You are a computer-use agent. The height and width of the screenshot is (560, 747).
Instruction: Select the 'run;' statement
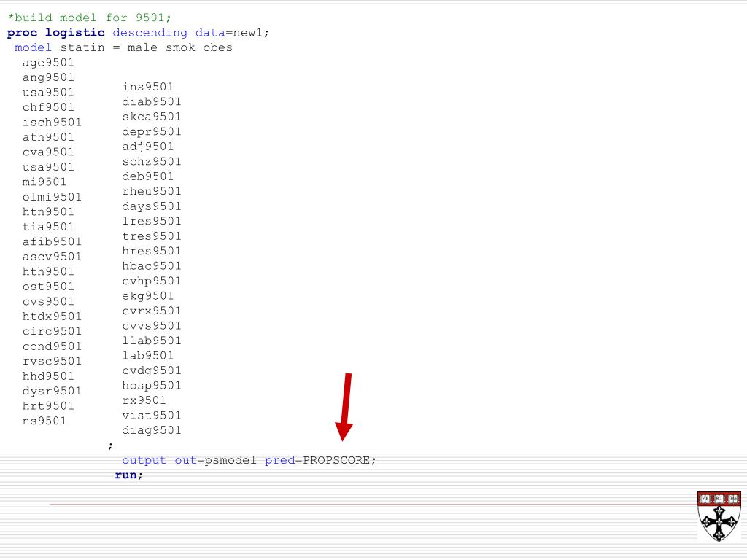coord(128,475)
